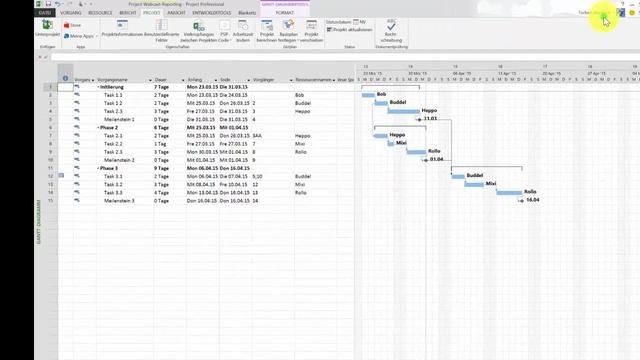Viewport: 640px width, 360px height.
Task: Open the DATEI tab
Action: click(45, 13)
